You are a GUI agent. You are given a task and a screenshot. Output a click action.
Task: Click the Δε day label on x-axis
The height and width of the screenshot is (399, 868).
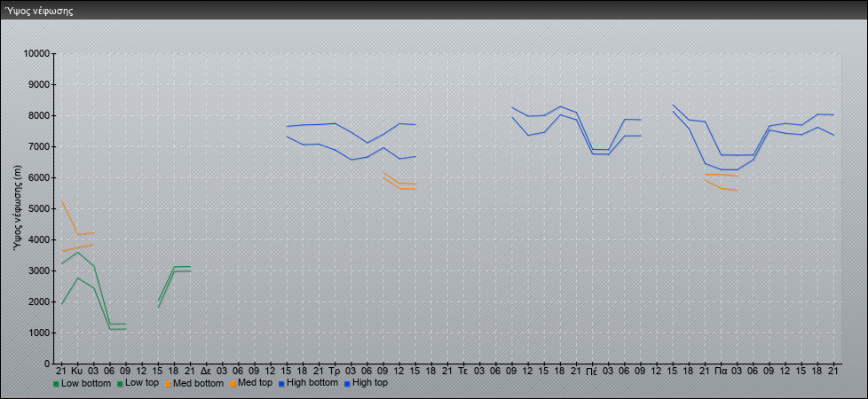[x=205, y=371]
